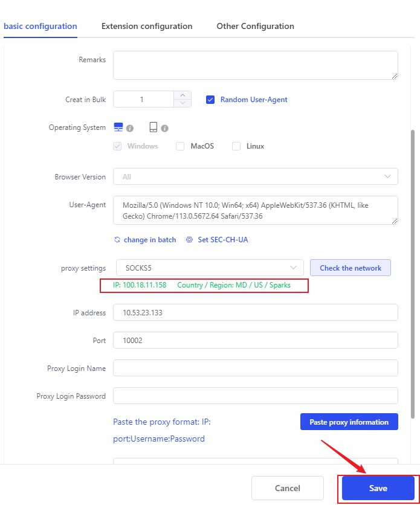This screenshot has height=505, width=420.
Task: Uncheck the Random User-Agent checkbox
Action: click(x=210, y=100)
